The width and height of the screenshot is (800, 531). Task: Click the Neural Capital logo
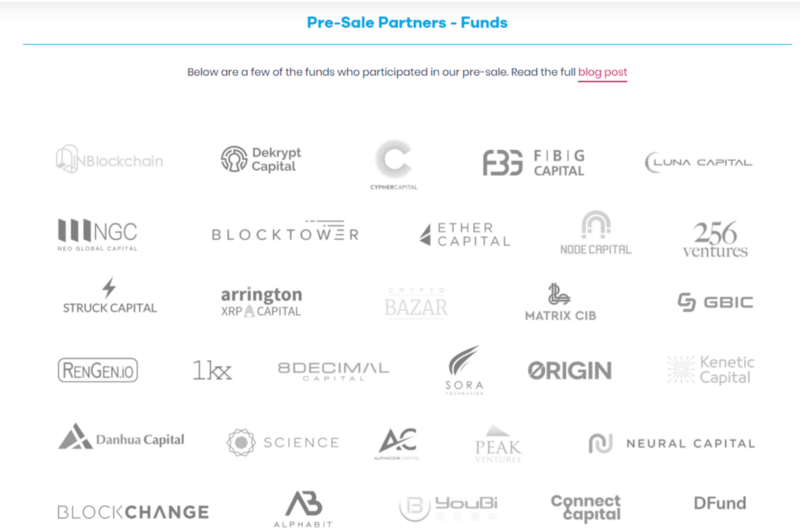pyautogui.click(x=671, y=443)
